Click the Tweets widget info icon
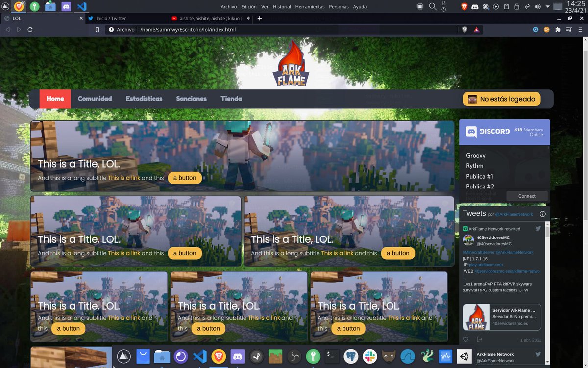 542,214
